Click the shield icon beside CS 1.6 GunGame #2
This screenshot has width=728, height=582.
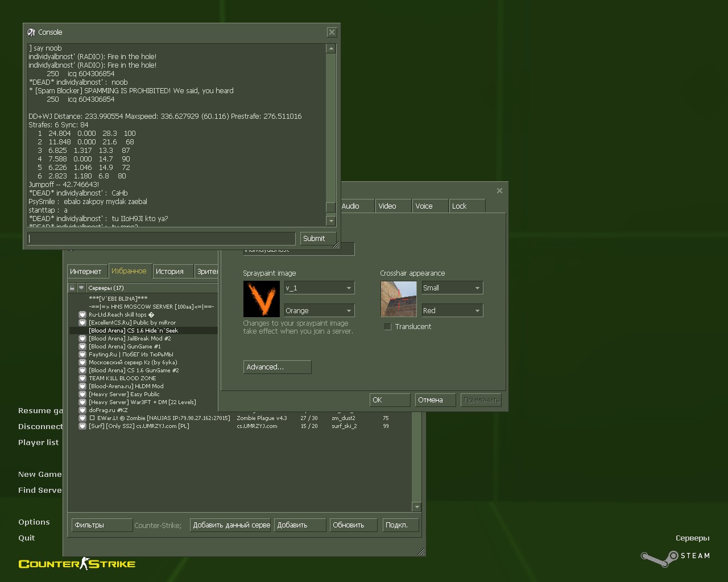[x=82, y=371]
